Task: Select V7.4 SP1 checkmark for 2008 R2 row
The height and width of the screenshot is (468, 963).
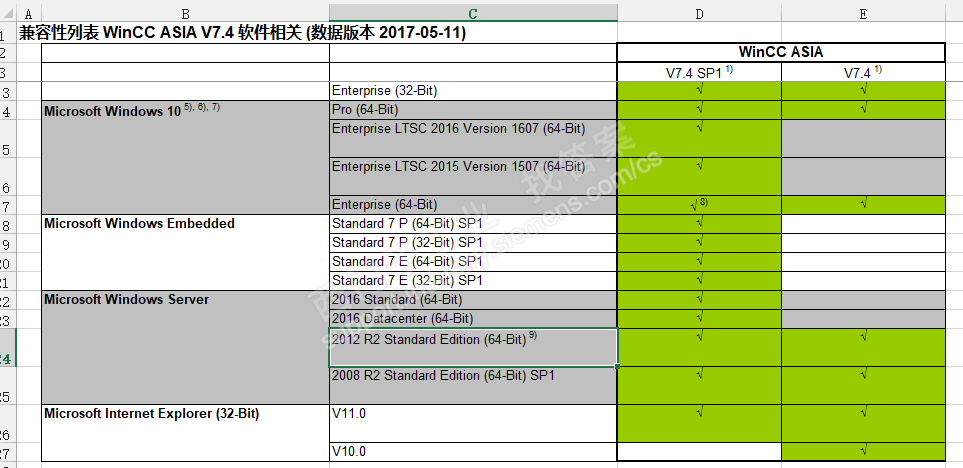Action: point(699,385)
